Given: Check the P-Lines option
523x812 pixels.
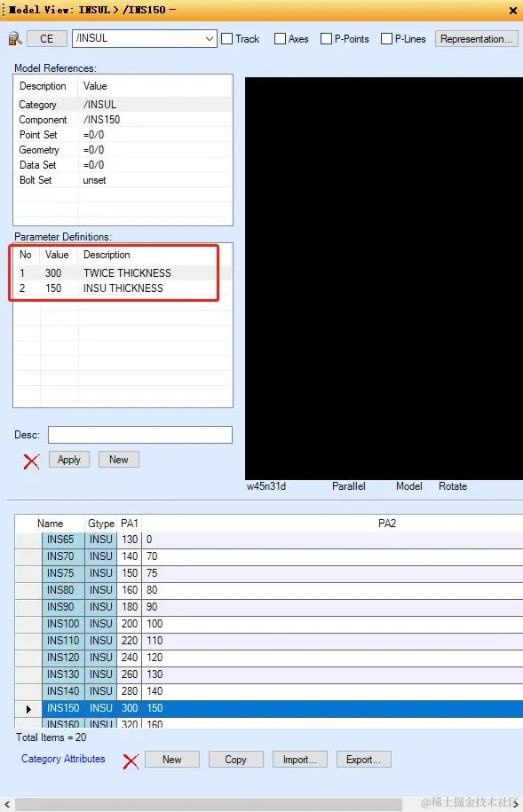Looking at the screenshot, I should tap(386, 39).
